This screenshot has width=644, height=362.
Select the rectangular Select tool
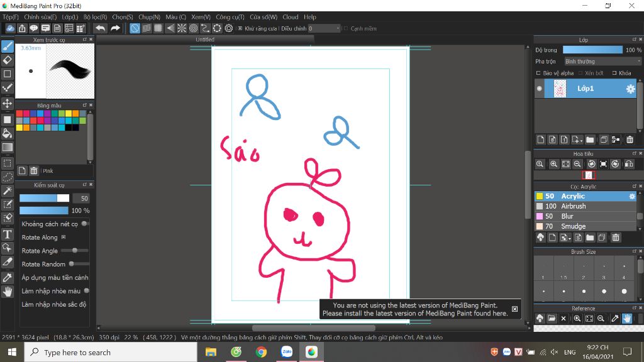8,163
